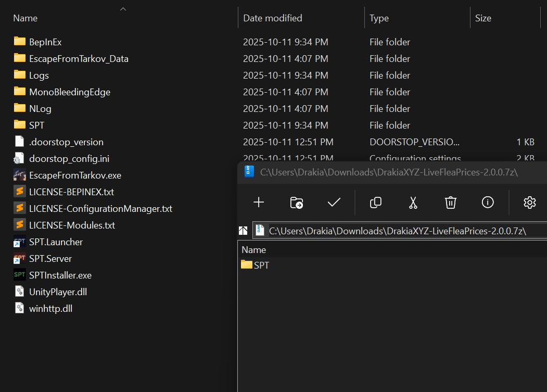Click the SPTInstaller.exe icon
This screenshot has height=392, width=547.
coord(20,275)
